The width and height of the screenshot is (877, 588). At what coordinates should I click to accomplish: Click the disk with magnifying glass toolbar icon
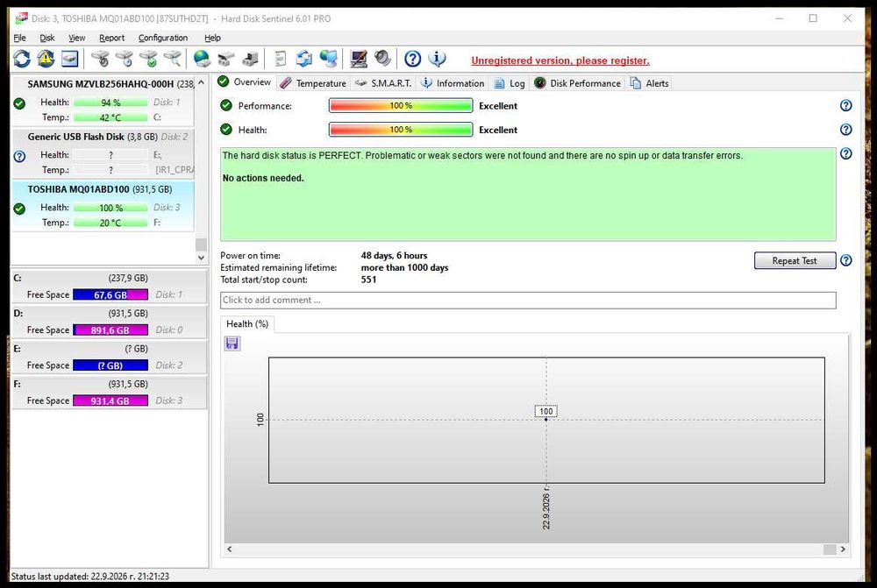tap(173, 59)
